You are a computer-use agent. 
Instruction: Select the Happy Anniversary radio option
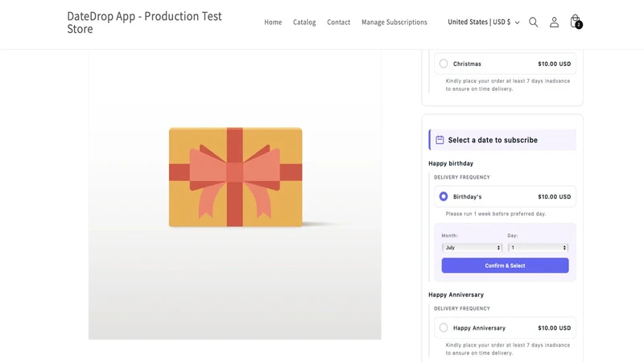pyautogui.click(x=444, y=327)
